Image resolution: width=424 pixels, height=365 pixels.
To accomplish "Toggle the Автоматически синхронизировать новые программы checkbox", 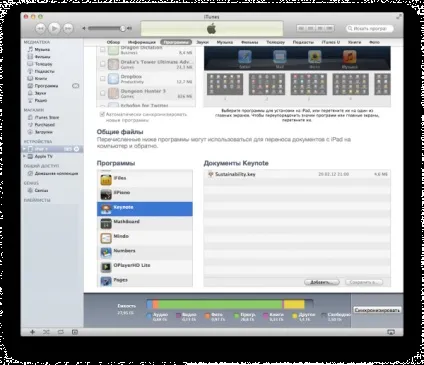I will (102, 114).
